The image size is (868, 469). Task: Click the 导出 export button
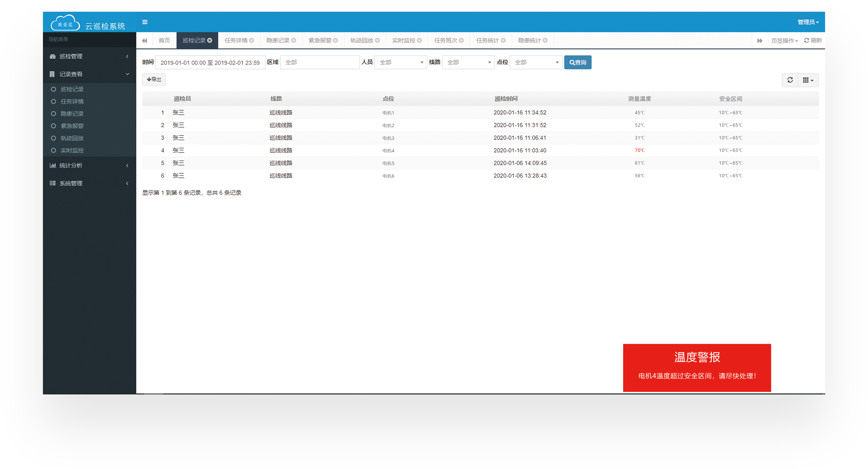pos(154,79)
